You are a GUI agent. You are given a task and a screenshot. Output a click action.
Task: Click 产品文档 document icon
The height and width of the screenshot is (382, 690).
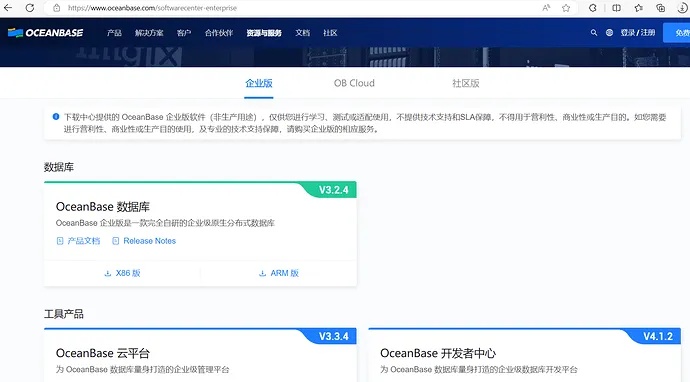tap(60, 241)
